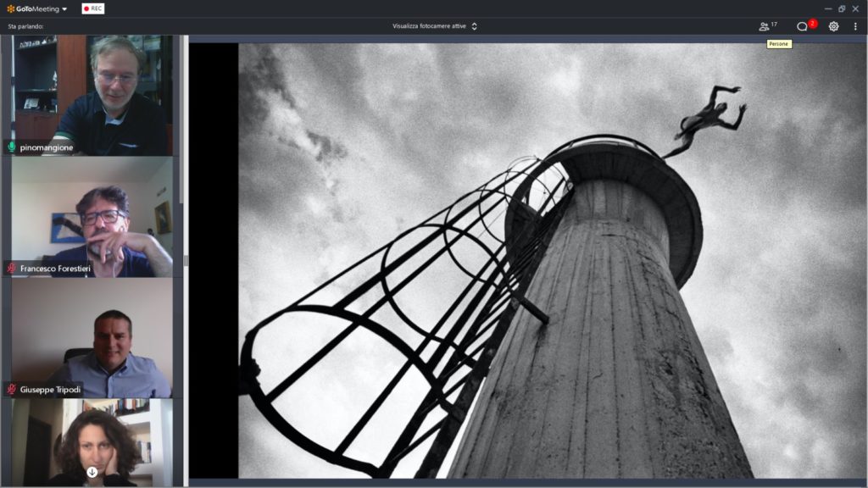Minimize the GoToMeeting window

[828, 8]
